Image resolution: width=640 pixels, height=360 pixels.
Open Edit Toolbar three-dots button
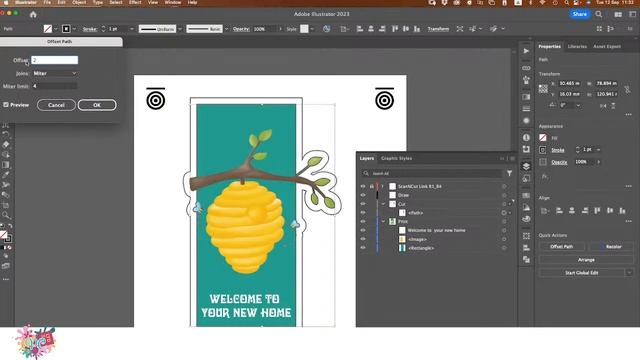6,279
